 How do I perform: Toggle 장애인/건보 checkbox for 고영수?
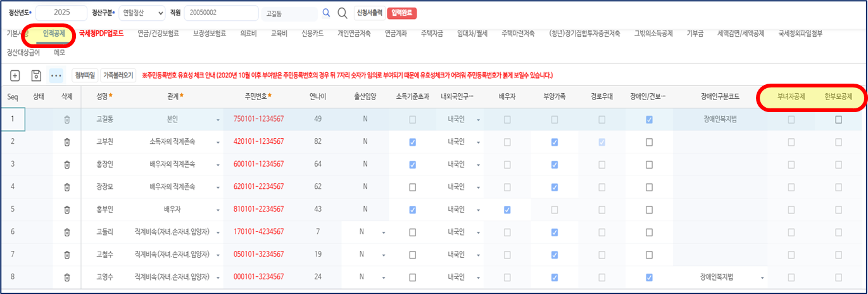click(649, 277)
